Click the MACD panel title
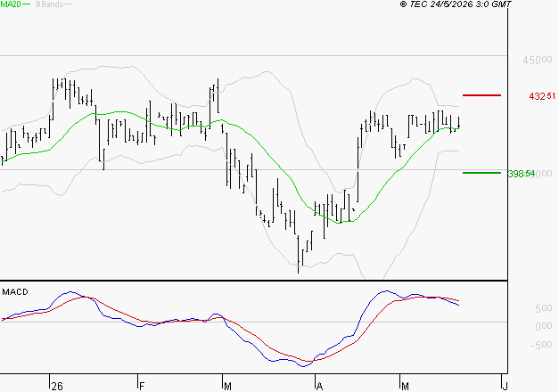 [x=15, y=292]
